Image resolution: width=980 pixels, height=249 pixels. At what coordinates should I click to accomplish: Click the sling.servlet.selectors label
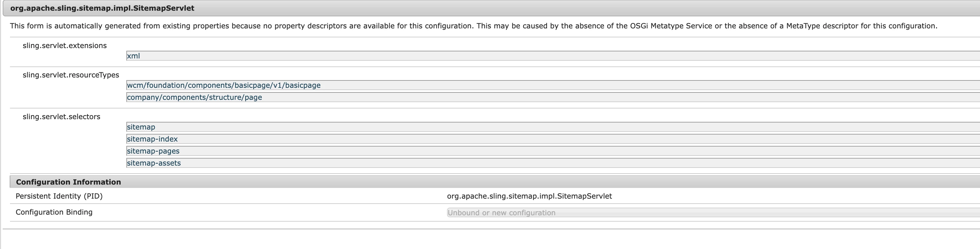coord(61,117)
